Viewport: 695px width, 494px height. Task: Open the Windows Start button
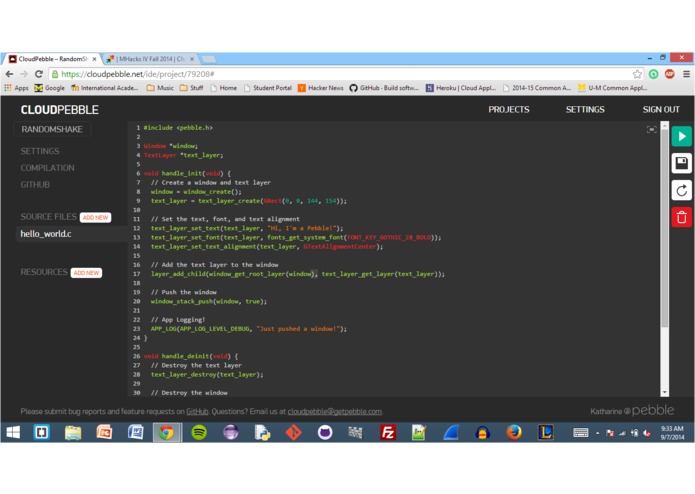pyautogui.click(x=13, y=432)
